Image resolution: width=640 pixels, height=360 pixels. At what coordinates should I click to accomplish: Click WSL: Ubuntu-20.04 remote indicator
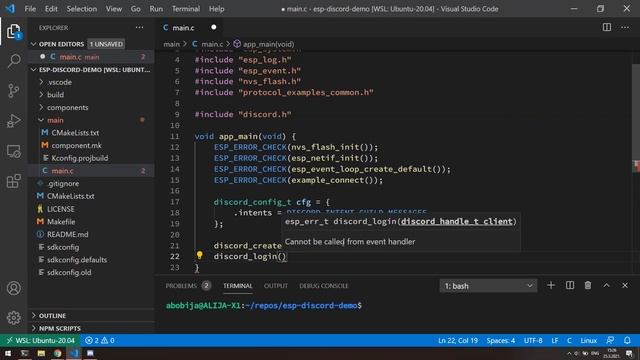point(40,340)
